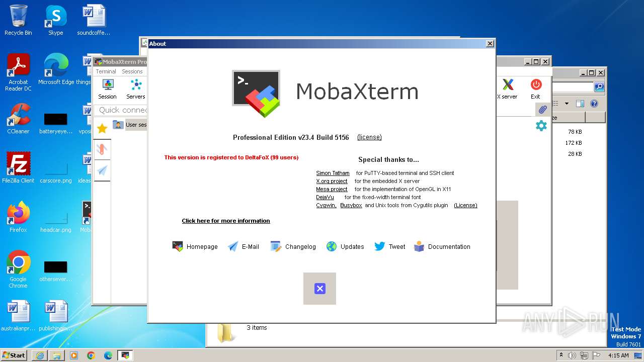Open the Servers toolbar icon in MobaXterm

[136, 88]
